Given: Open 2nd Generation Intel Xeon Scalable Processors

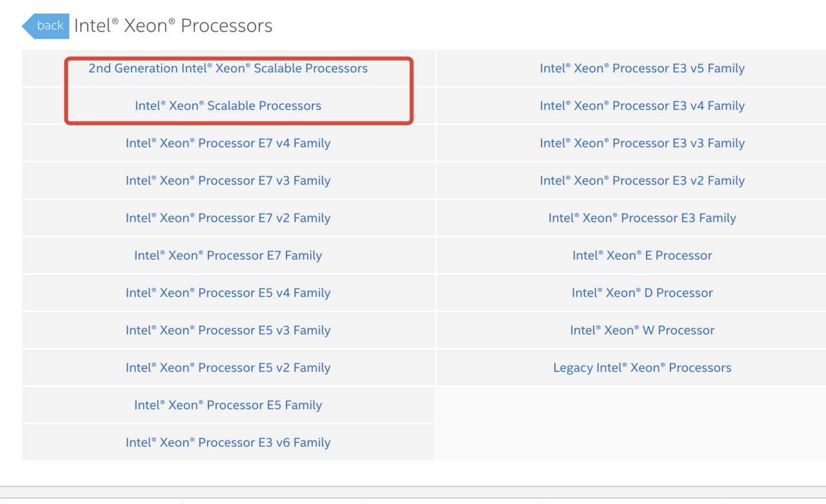Looking at the screenshot, I should click(x=228, y=68).
